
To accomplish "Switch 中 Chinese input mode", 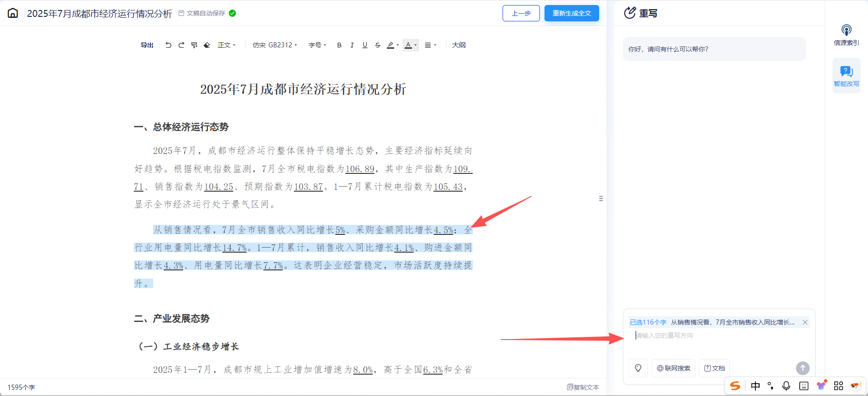I will click(755, 386).
